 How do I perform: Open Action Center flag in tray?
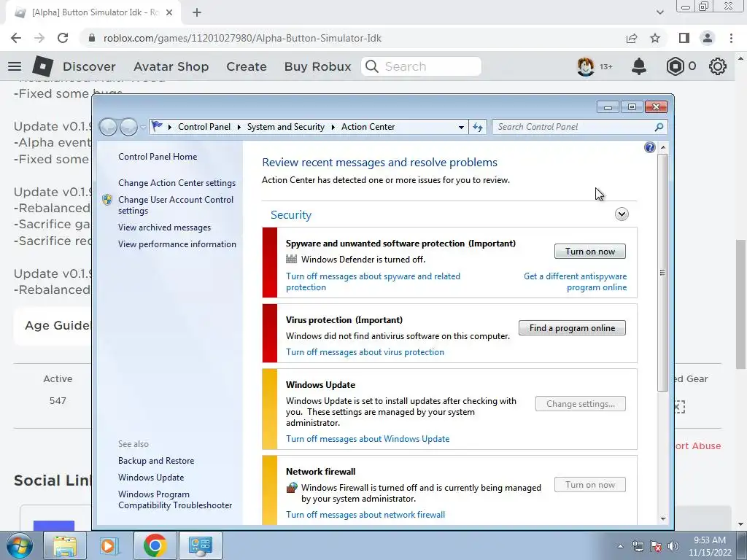click(x=656, y=546)
